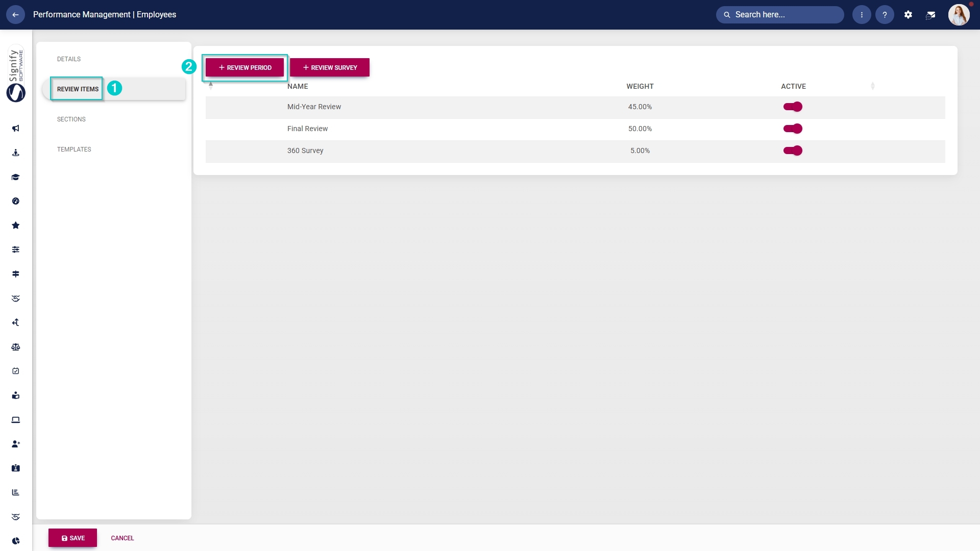Toggle Active switch for Final Review

tap(793, 129)
